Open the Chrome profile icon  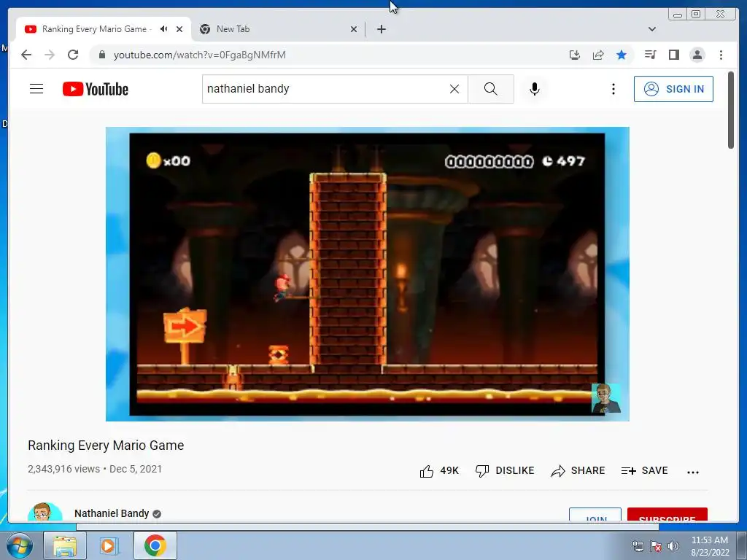coord(697,55)
